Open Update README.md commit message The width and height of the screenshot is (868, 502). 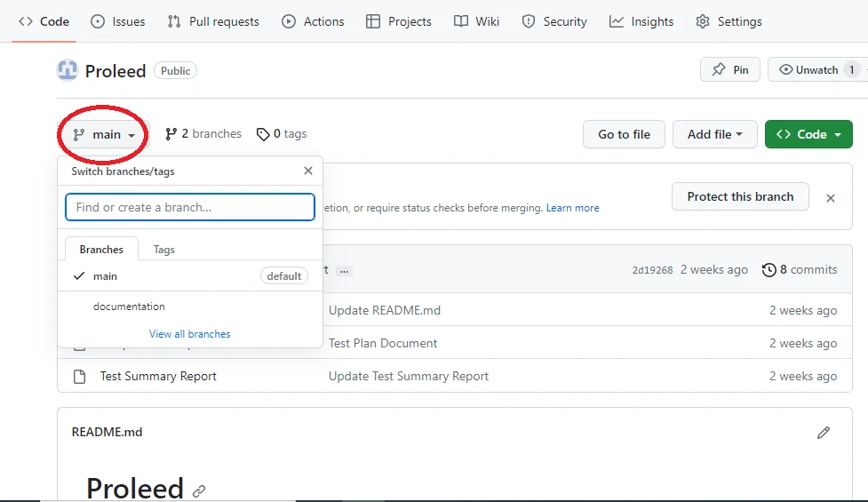coord(385,310)
